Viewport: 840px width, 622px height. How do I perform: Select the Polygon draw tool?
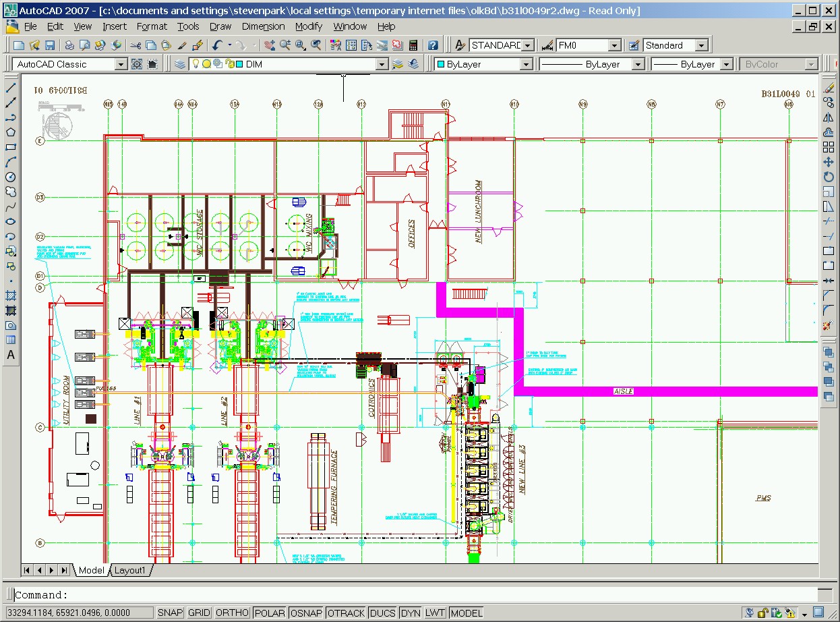point(11,132)
